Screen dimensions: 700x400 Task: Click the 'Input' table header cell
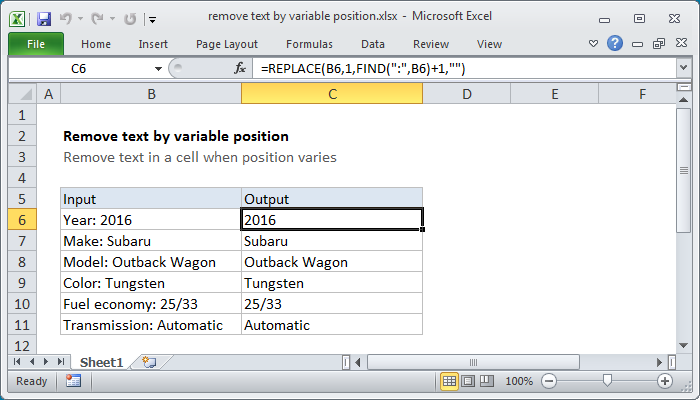pyautogui.click(x=151, y=199)
